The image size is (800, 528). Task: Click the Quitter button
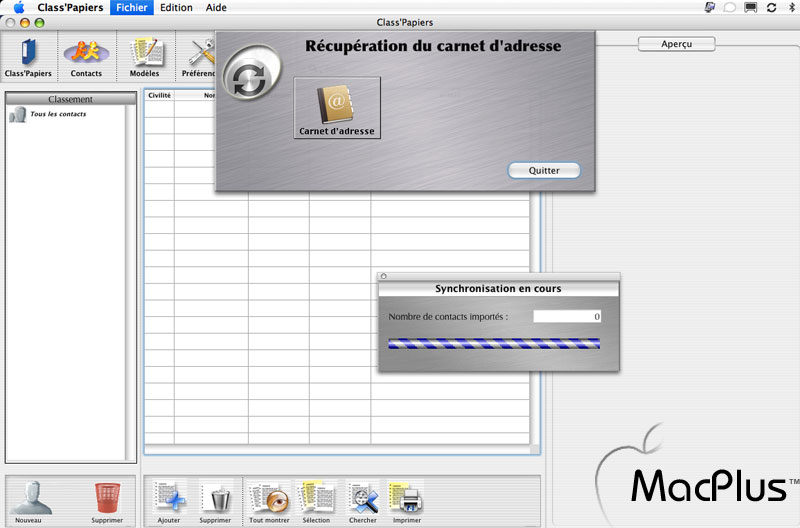coord(544,170)
